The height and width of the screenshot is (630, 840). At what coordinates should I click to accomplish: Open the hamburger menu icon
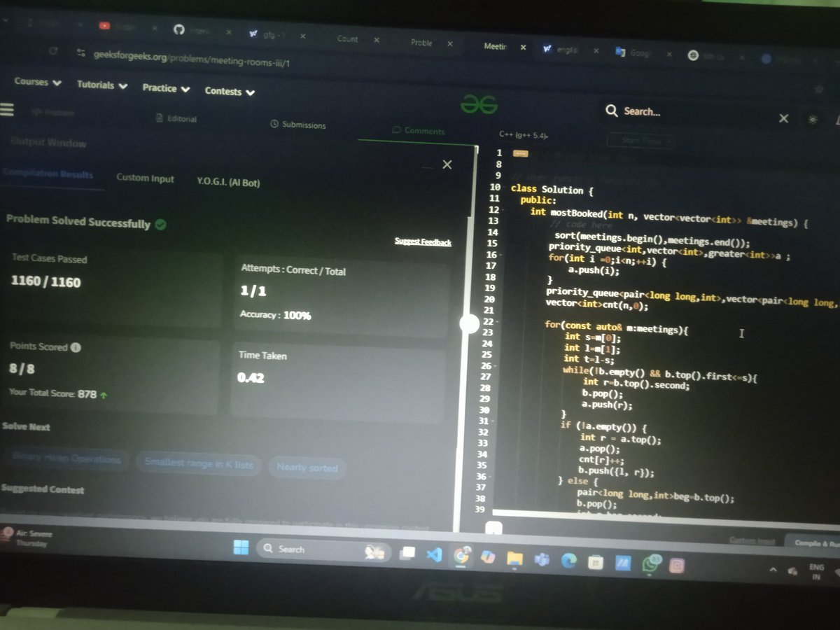pyautogui.click(x=6, y=110)
